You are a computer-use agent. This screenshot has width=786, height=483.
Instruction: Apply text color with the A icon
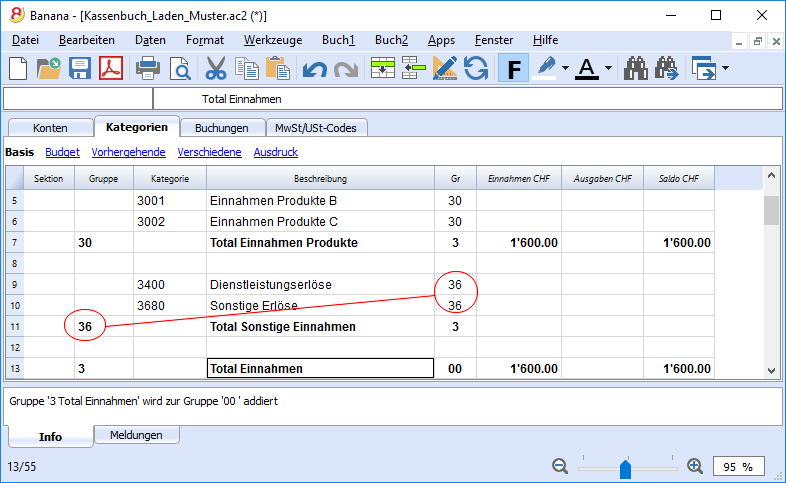(587, 68)
